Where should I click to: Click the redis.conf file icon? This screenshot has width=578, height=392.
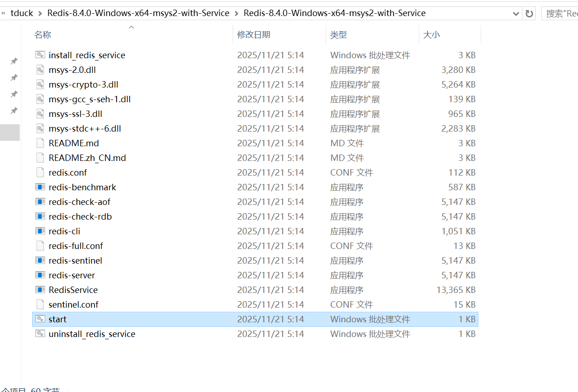coord(40,172)
